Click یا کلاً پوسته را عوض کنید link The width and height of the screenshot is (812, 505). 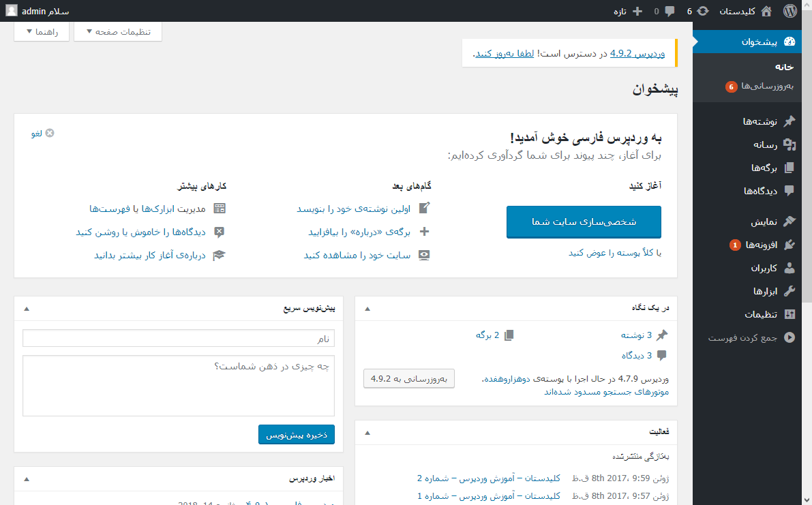point(615,252)
